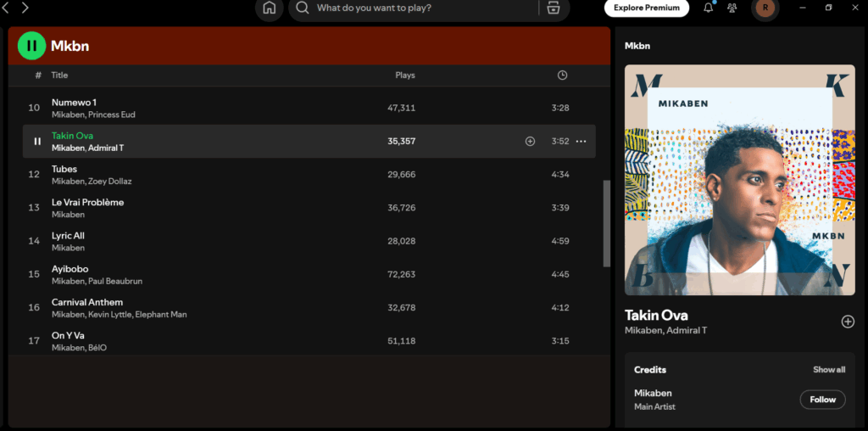The image size is (868, 431).
Task: Open artist Admiral T in track row
Action: point(106,148)
